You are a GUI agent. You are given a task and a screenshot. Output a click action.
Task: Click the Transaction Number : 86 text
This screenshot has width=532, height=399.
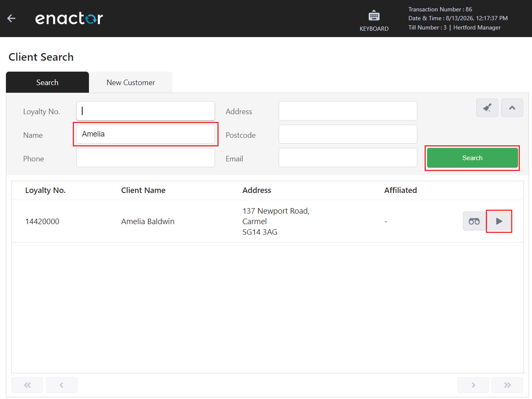pos(440,9)
